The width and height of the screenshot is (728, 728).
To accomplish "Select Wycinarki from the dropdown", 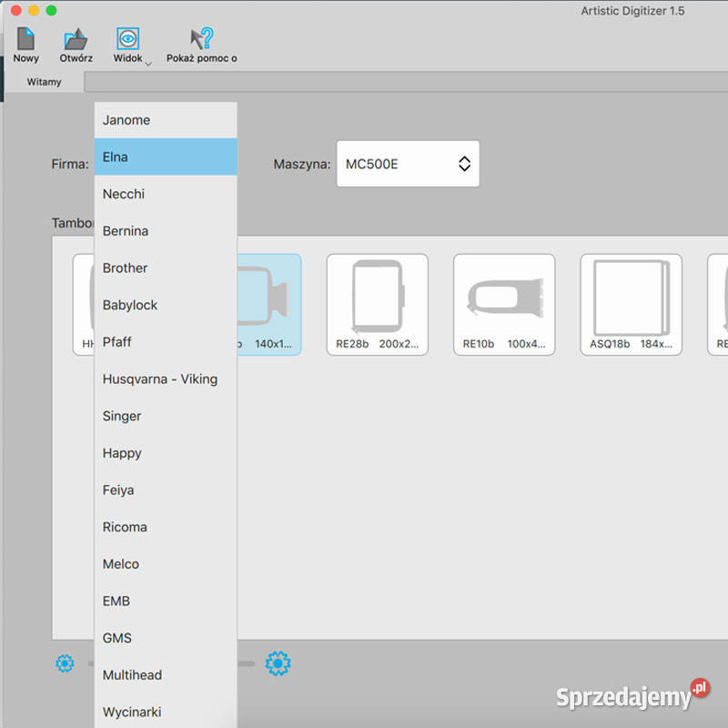I will pyautogui.click(x=166, y=712).
